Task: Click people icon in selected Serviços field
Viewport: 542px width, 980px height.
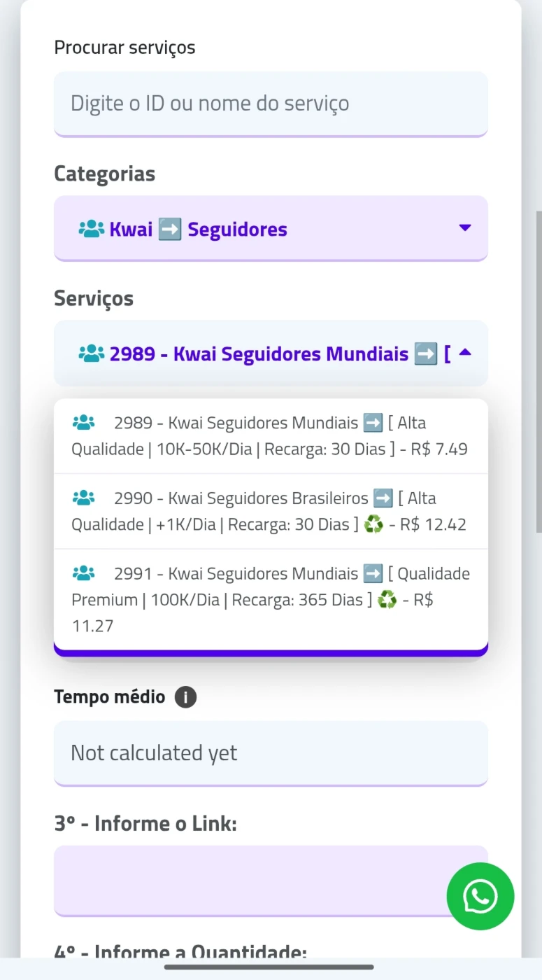Action: pos(91,353)
